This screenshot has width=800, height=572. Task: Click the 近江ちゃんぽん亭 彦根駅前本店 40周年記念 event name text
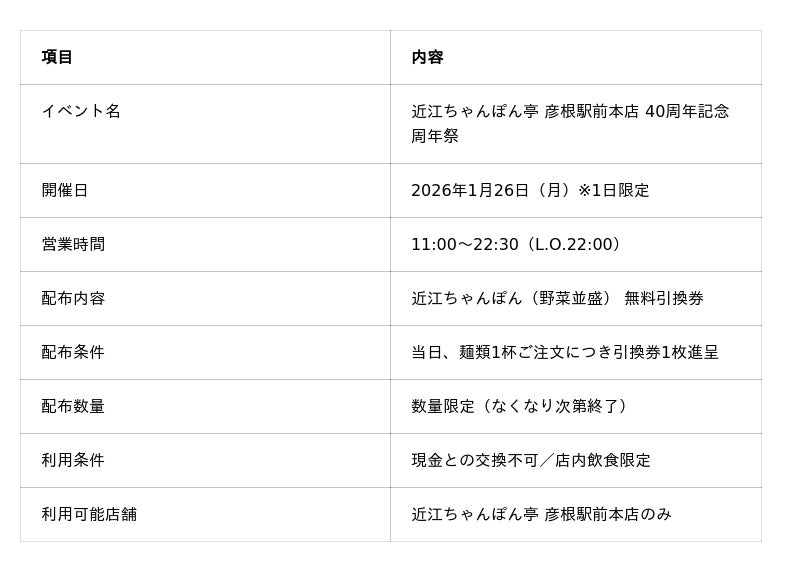[570, 111]
